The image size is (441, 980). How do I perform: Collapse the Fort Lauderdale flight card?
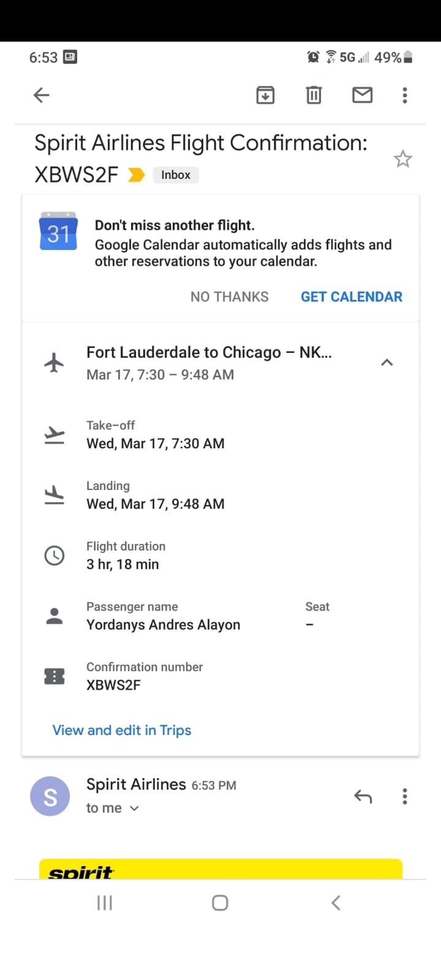coord(386,363)
